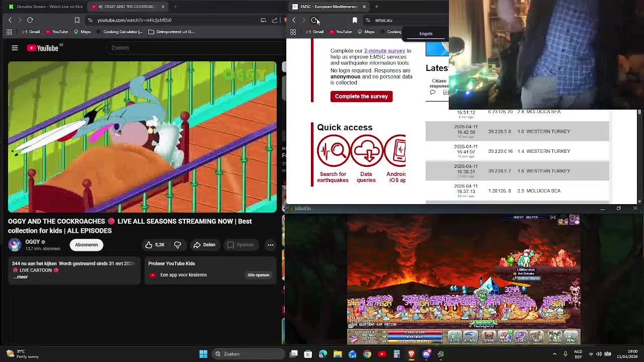Screen dimensions: 644x362
Task: Open the 16:37:13 Molucca Sea earthquake row
Action: pos(517,191)
